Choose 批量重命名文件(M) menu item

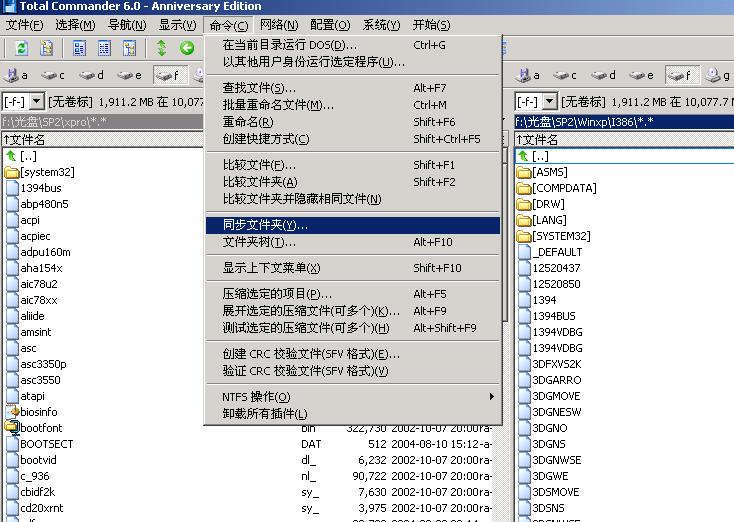coord(353,105)
